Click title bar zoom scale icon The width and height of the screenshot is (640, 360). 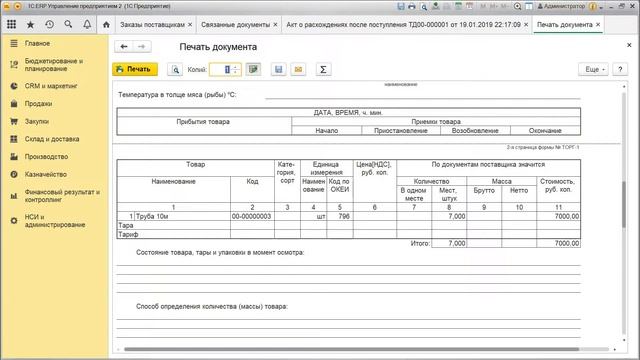click(517, 6)
